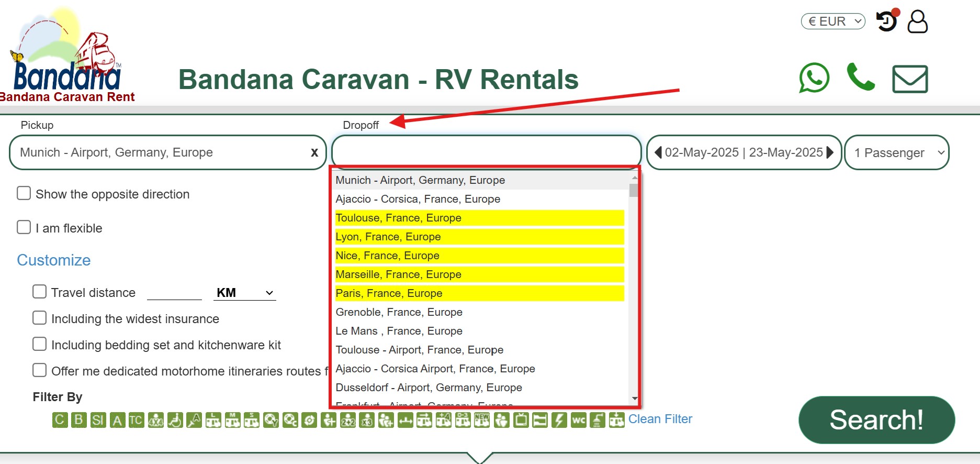This screenshot has height=464, width=980.
Task: Filter by small (S) motorhome icon
Action: coord(252,420)
